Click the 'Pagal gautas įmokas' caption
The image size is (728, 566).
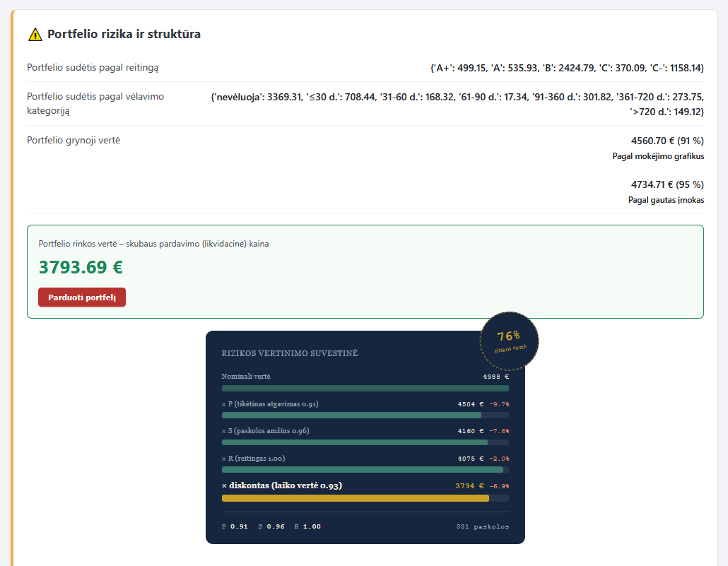click(666, 200)
